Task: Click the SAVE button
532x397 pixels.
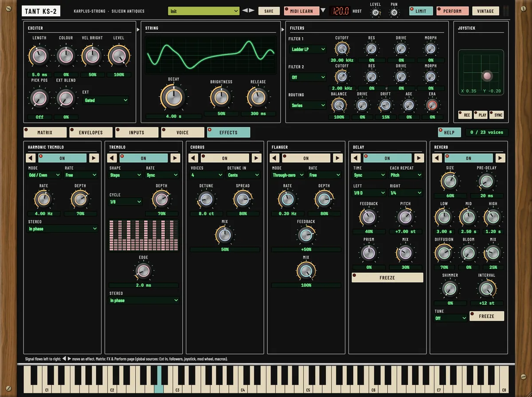Action: point(269,11)
